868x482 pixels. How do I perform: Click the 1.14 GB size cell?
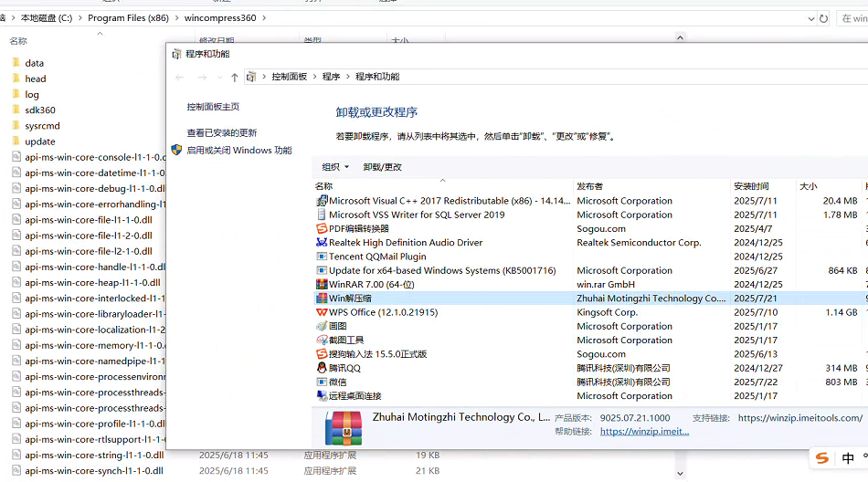point(841,313)
